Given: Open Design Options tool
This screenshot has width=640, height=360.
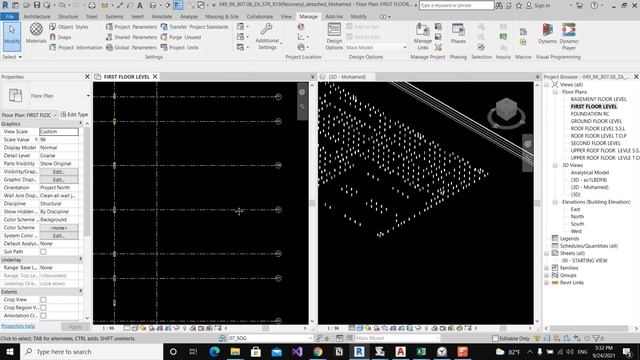Looking at the screenshot, I should pos(334,37).
